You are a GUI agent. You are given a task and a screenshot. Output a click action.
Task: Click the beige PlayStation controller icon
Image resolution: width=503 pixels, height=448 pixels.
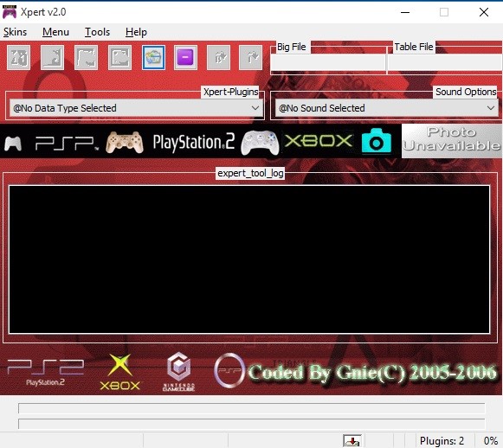tap(125, 142)
